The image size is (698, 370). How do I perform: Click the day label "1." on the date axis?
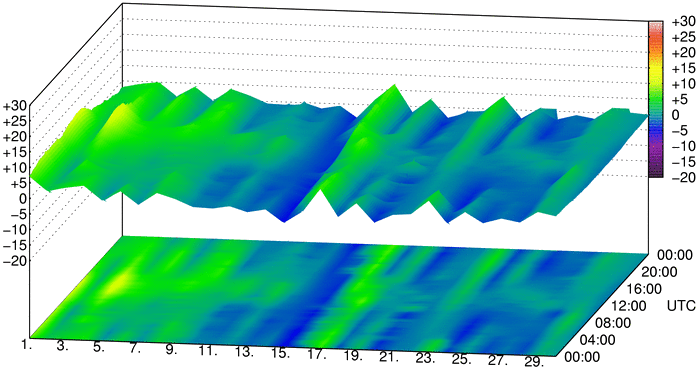pyautogui.click(x=27, y=344)
